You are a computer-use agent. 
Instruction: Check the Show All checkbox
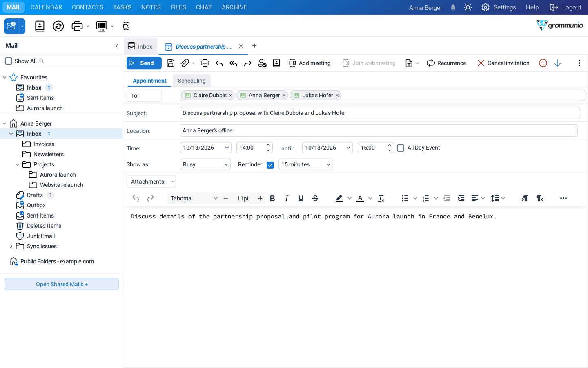pos(9,61)
